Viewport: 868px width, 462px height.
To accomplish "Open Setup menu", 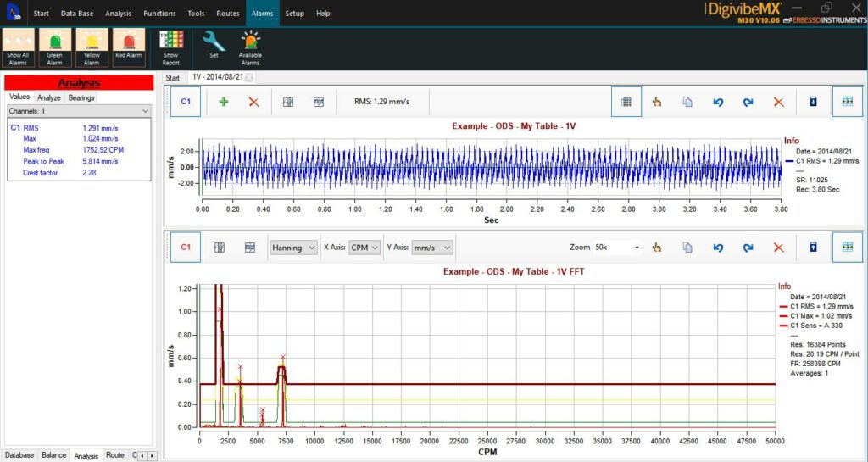I will pyautogui.click(x=294, y=14).
